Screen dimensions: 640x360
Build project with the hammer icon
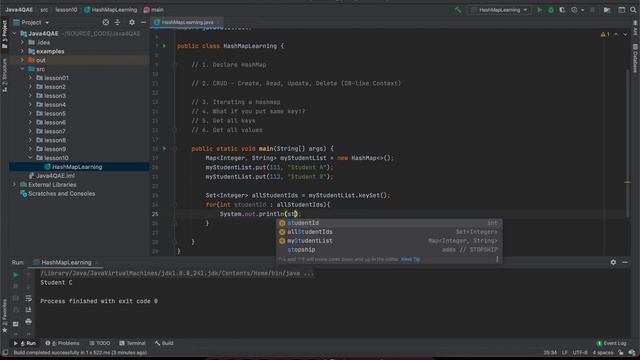coord(458,10)
